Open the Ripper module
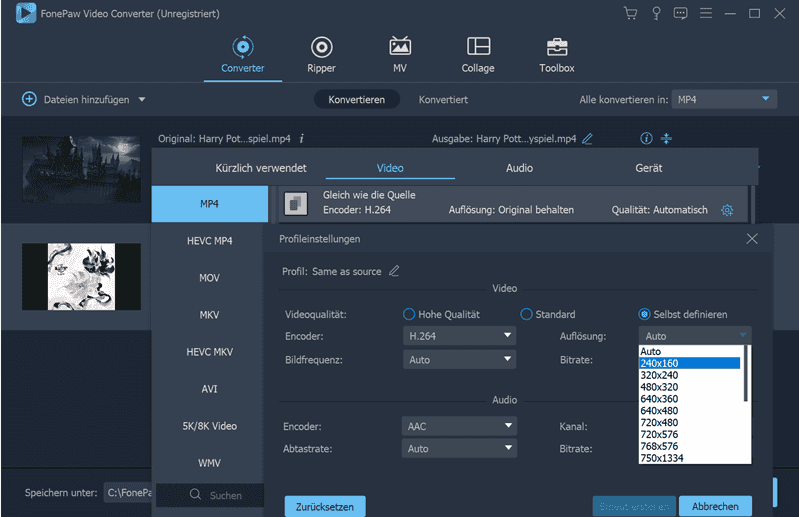 322,55
